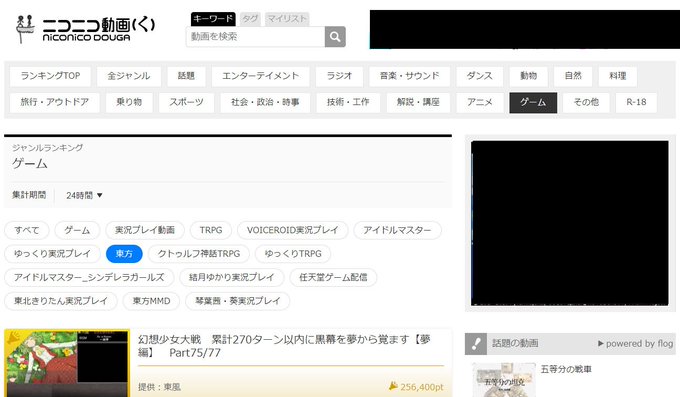Screen dimensions: 680x397
Task: Open the 乗り物 genre
Action: [x=129, y=102]
